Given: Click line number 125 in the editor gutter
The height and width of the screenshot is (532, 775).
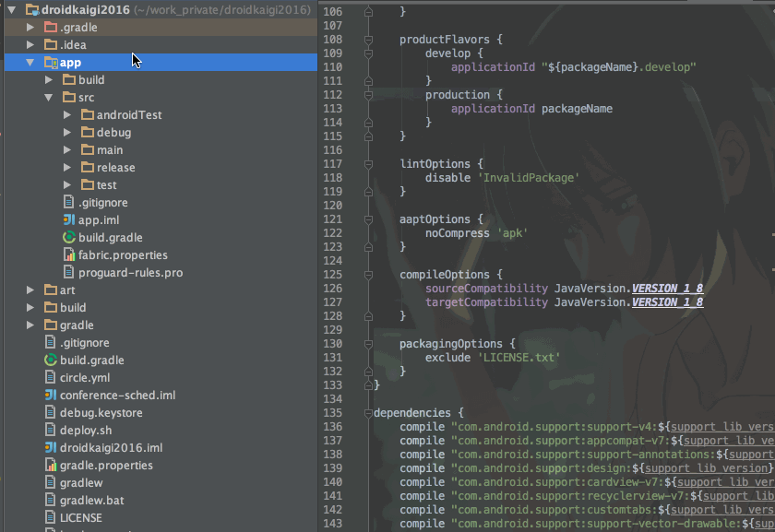Looking at the screenshot, I should click(x=333, y=274).
